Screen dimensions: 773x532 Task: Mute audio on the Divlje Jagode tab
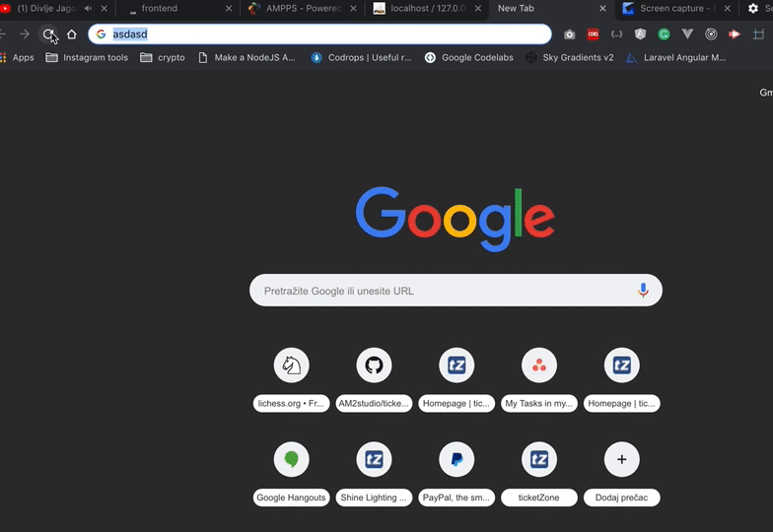pyautogui.click(x=89, y=8)
